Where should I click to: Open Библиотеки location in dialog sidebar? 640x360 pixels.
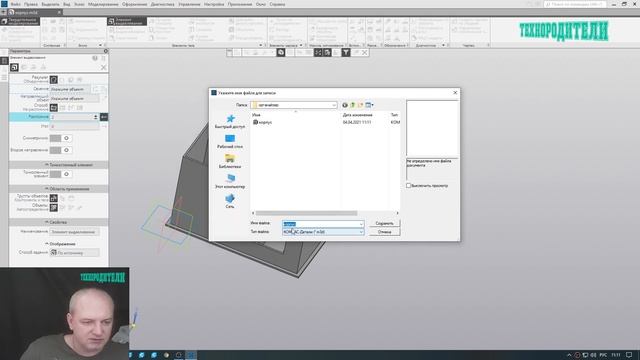(x=230, y=161)
